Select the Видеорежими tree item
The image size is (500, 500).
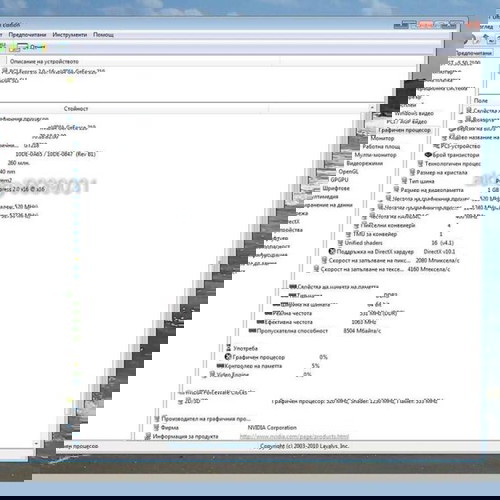[x=365, y=163]
